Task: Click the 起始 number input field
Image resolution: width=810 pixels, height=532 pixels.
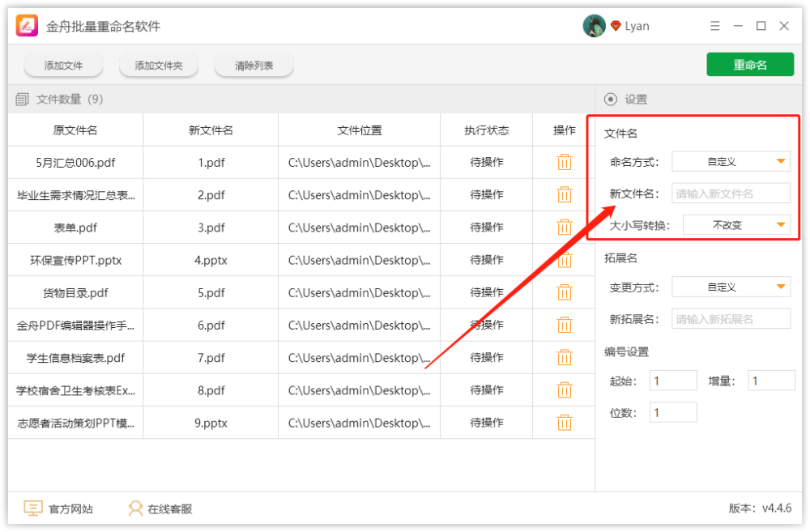Action: point(672,381)
